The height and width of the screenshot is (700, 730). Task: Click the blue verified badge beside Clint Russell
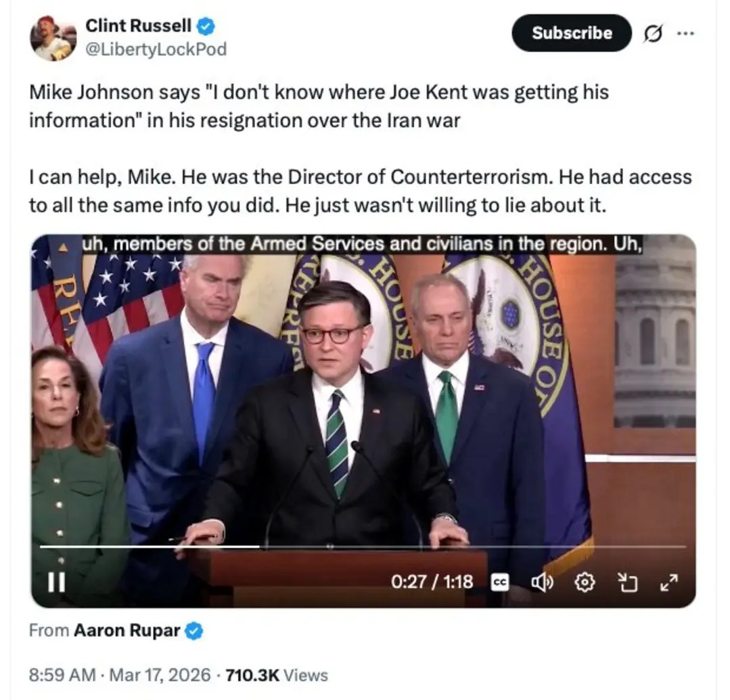[205, 26]
